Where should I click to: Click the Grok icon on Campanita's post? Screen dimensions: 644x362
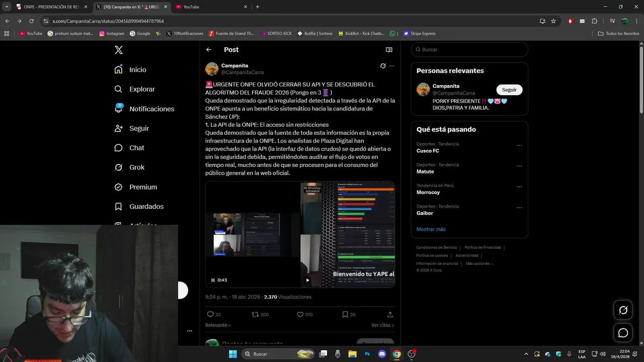(x=383, y=66)
